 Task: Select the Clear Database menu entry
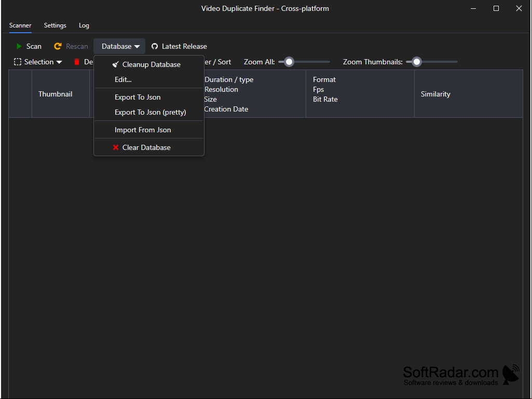click(149, 147)
